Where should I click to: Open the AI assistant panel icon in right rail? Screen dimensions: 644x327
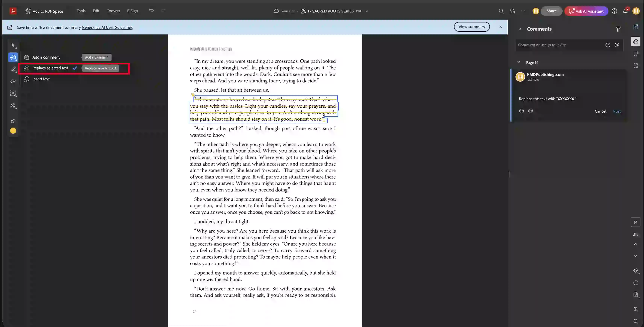point(636,27)
